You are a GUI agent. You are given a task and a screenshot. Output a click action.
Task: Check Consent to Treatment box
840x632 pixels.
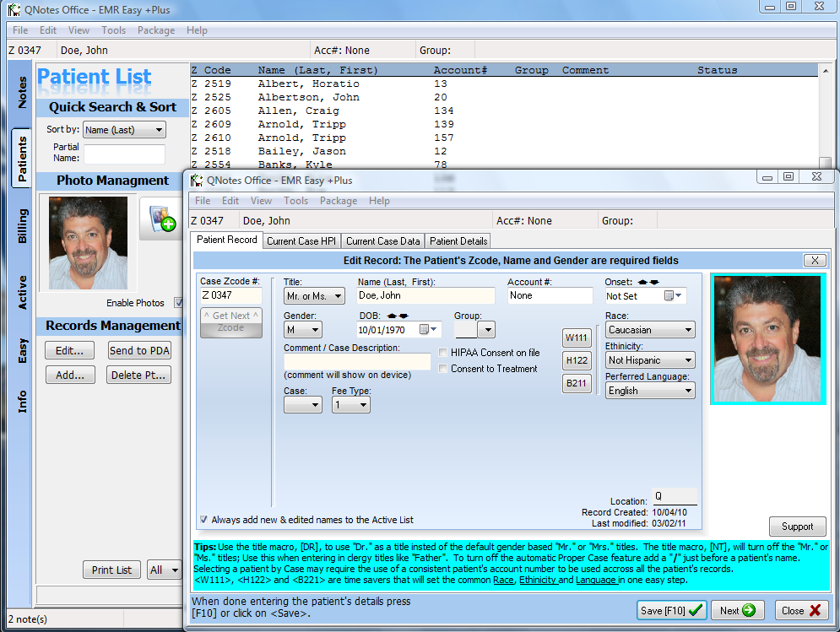pos(443,369)
